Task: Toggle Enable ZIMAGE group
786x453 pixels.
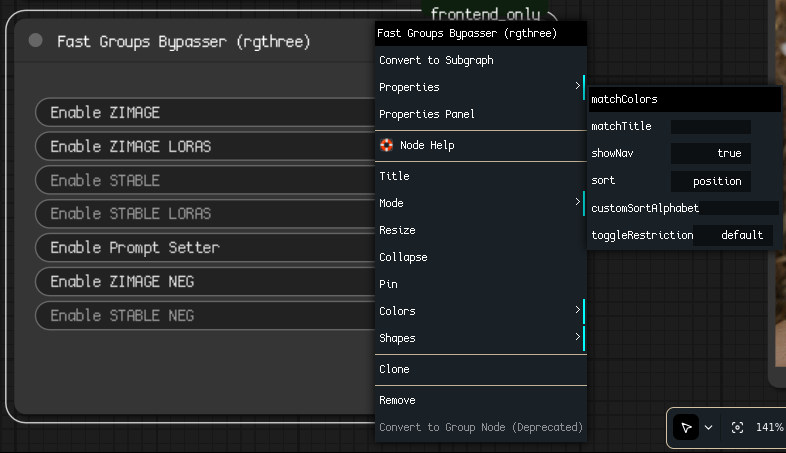Action: pos(200,113)
